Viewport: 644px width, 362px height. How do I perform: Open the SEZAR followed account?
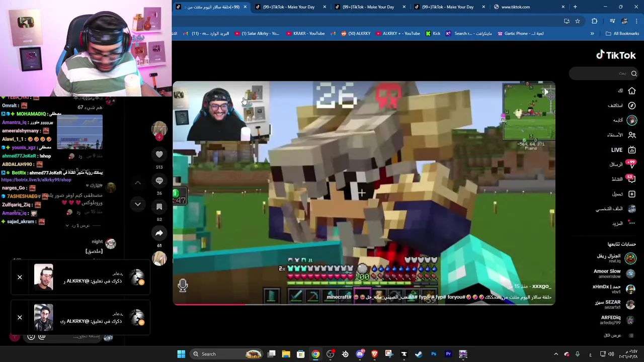[x=615, y=304]
